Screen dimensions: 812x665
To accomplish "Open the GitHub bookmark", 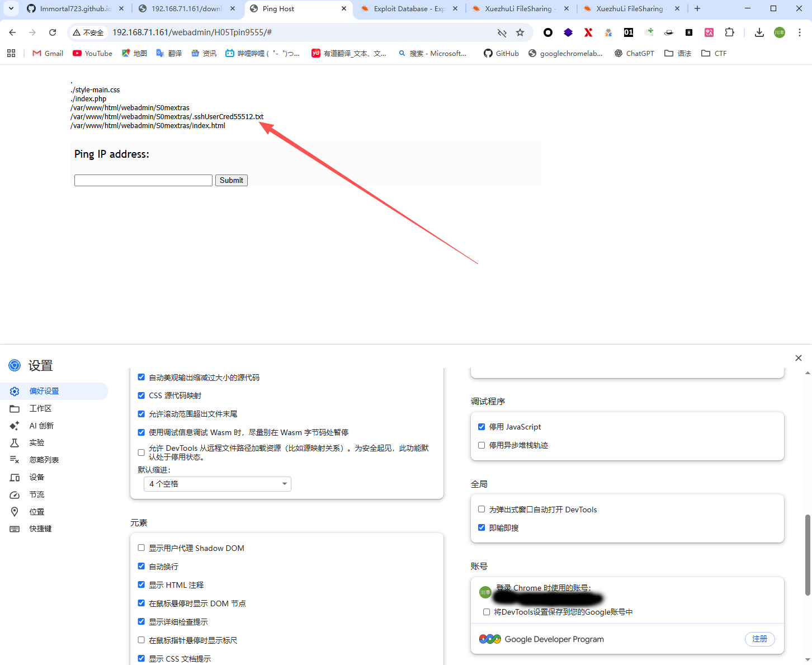I will [x=501, y=53].
